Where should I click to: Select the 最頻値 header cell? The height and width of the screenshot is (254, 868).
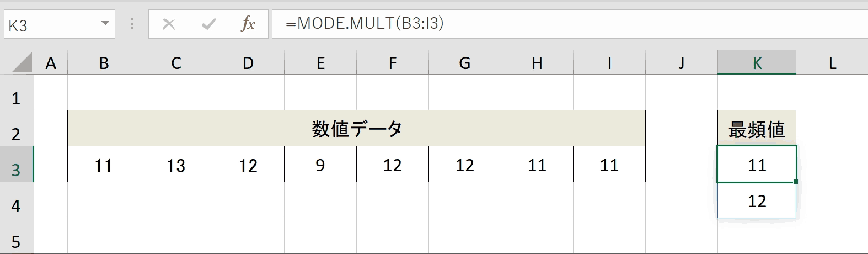(757, 129)
